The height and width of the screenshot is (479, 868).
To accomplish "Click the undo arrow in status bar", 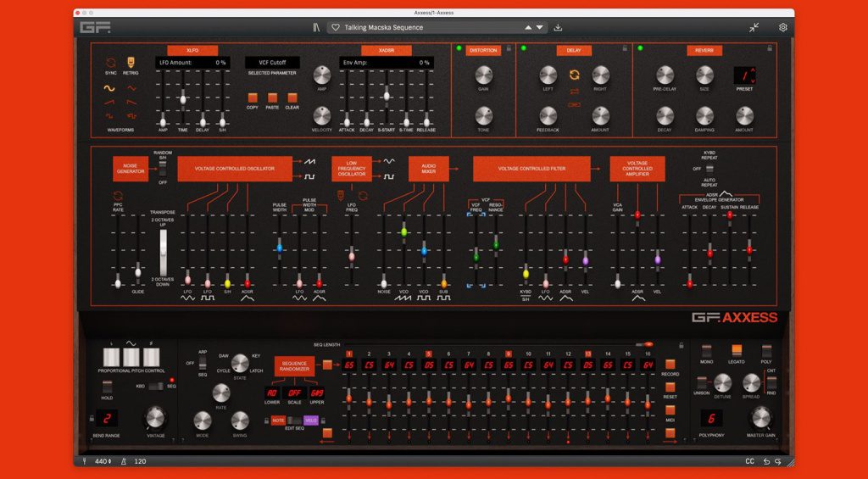I will [766, 461].
